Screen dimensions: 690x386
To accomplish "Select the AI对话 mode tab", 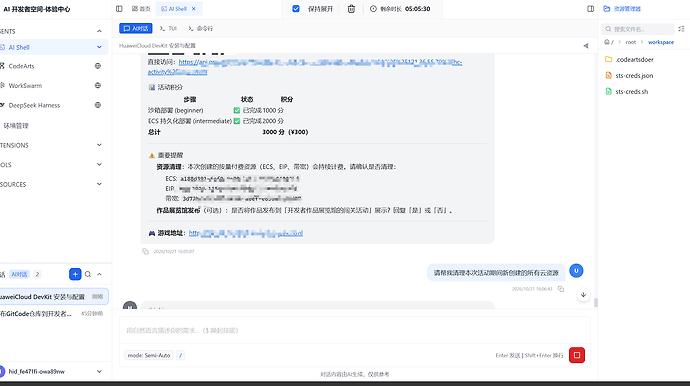I will click(x=136, y=28).
